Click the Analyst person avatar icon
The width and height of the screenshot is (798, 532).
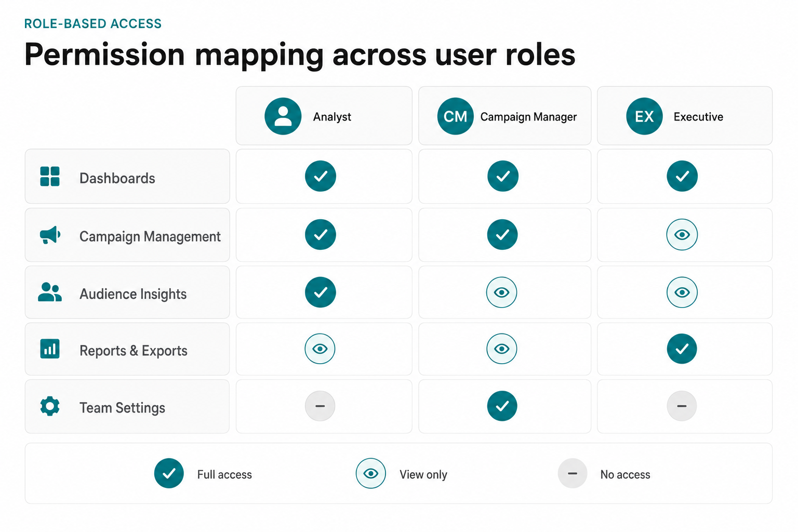[283, 116]
